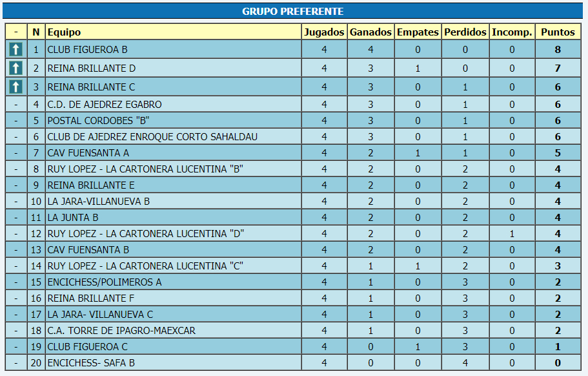Select RUY LOPEZ - LA CARTONERA LUCENTINA "D"
The height and width of the screenshot is (376, 588).
point(146,233)
